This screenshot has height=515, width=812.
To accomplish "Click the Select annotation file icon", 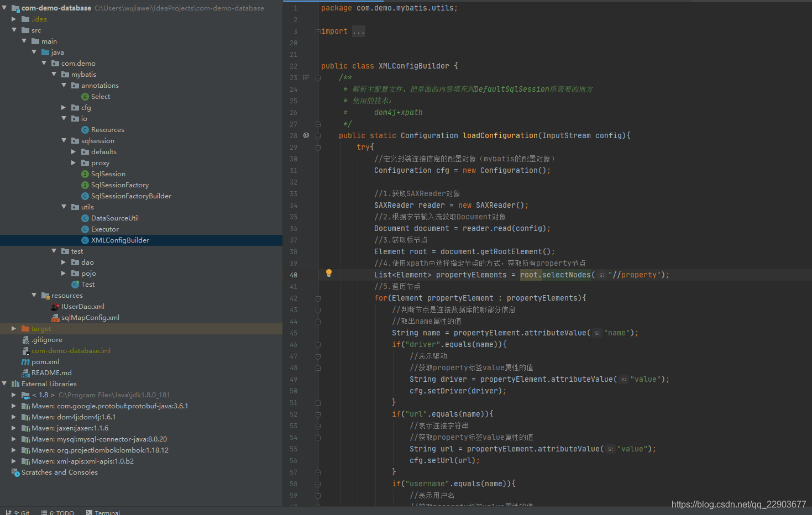I will (x=85, y=97).
